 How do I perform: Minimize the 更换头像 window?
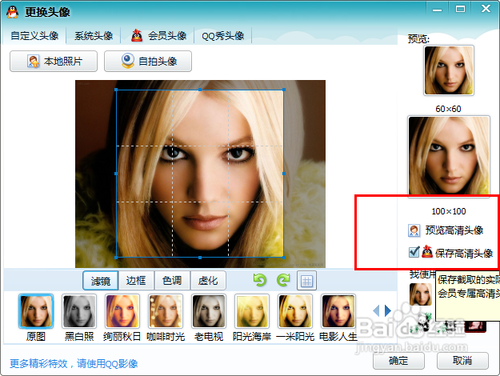(x=437, y=10)
